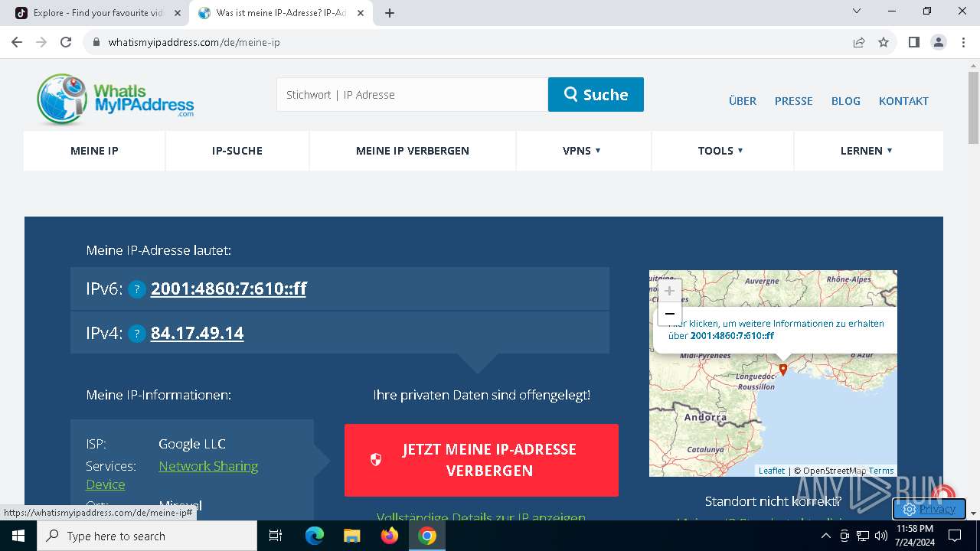This screenshot has height=551, width=980.
Task: Click the map popup IP info text
Action: [x=776, y=330]
